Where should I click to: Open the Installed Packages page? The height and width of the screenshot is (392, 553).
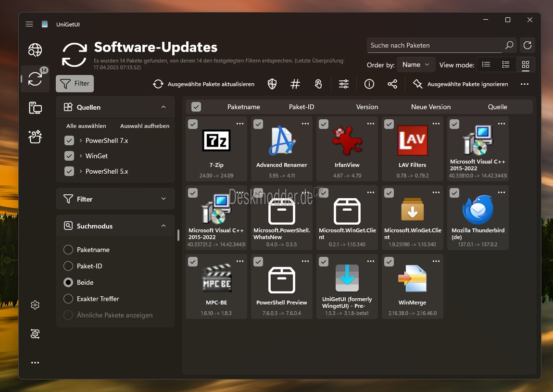(35, 108)
